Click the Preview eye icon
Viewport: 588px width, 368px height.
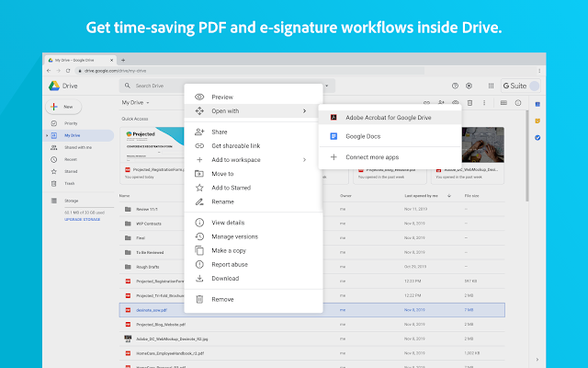tap(199, 97)
